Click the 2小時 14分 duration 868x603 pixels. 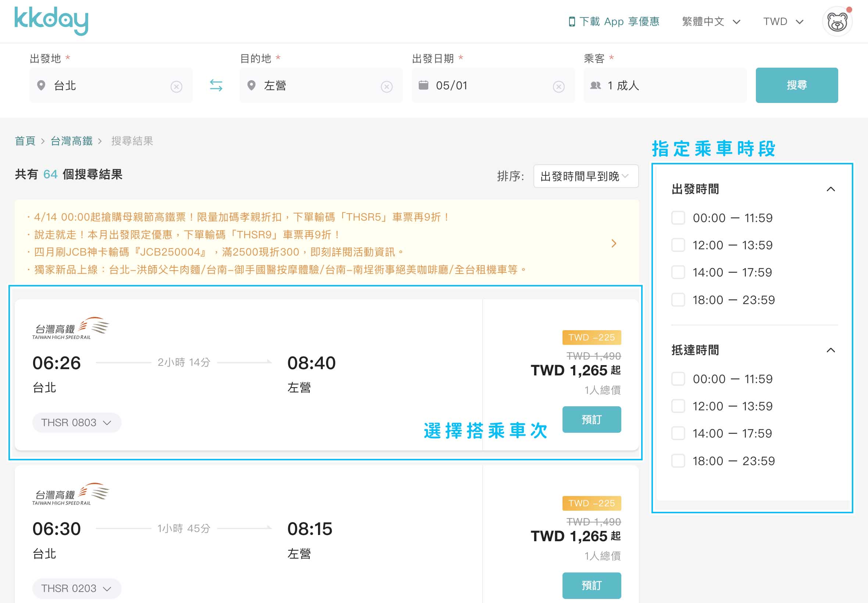pos(183,362)
